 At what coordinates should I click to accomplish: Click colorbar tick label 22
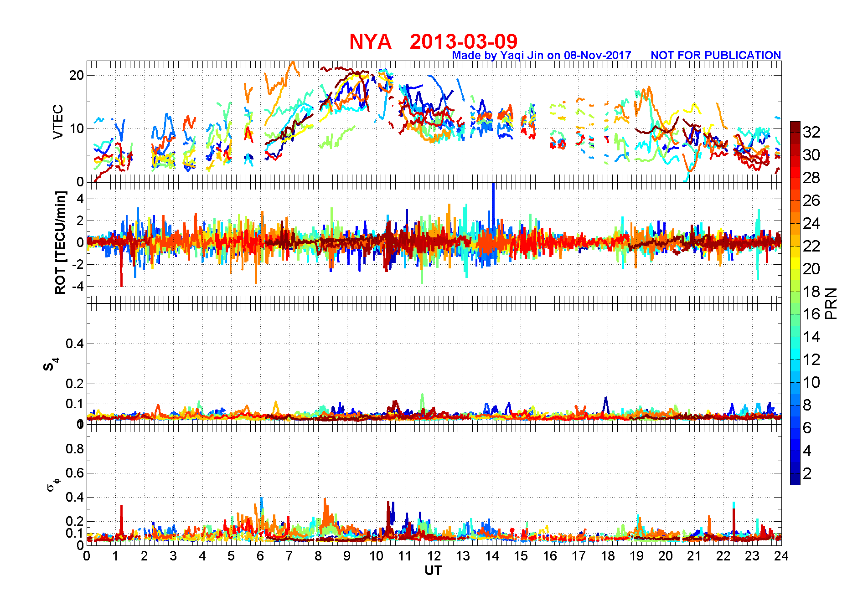pyautogui.click(x=811, y=246)
